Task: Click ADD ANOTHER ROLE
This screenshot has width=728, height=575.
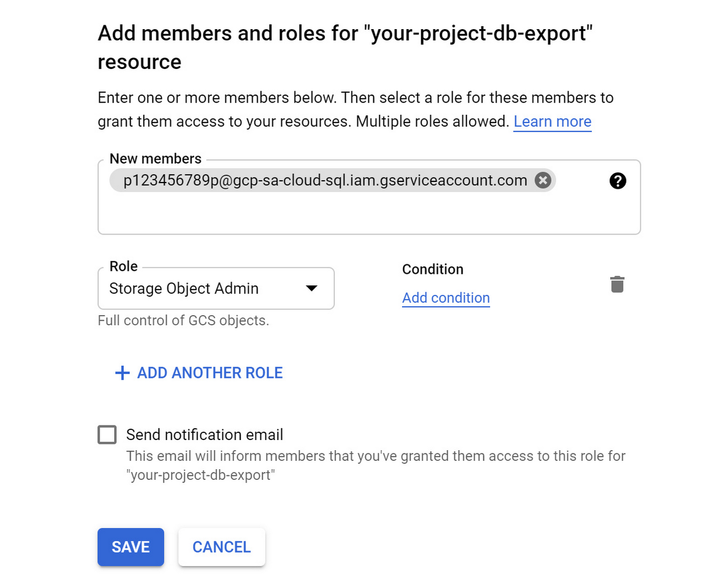Action: pyautogui.click(x=209, y=372)
